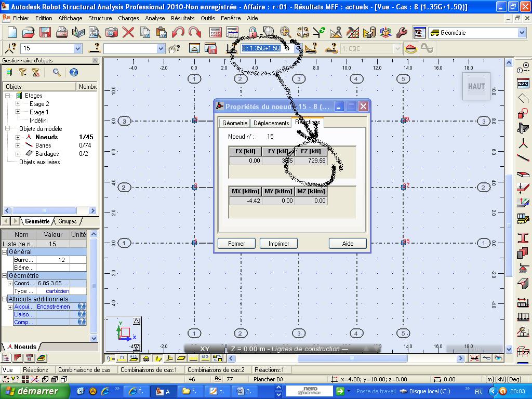Click the Imprimer button

click(x=278, y=244)
